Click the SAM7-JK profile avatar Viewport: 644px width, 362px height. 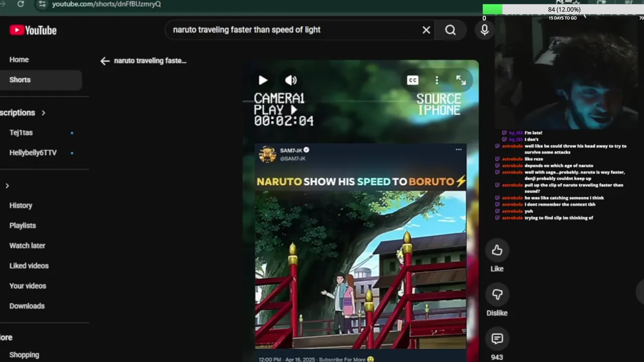pyautogui.click(x=268, y=154)
